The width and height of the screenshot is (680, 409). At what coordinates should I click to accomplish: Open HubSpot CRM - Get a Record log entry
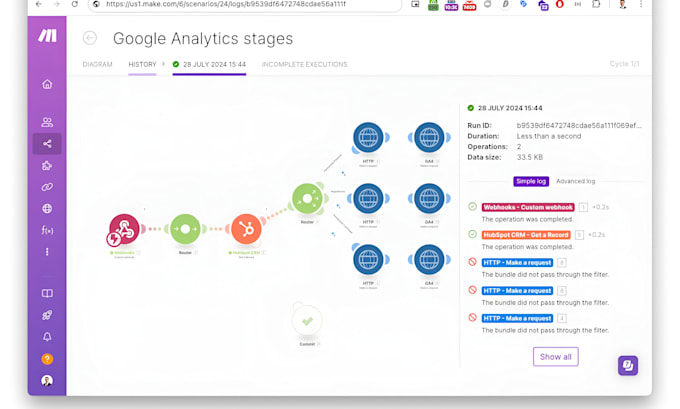pyautogui.click(x=526, y=235)
